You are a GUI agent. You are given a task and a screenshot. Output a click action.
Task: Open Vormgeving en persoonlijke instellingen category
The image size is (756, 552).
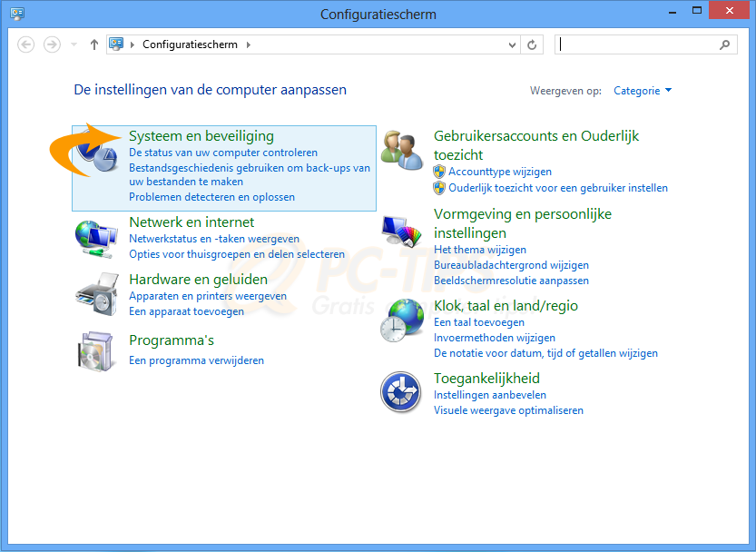[523, 223]
